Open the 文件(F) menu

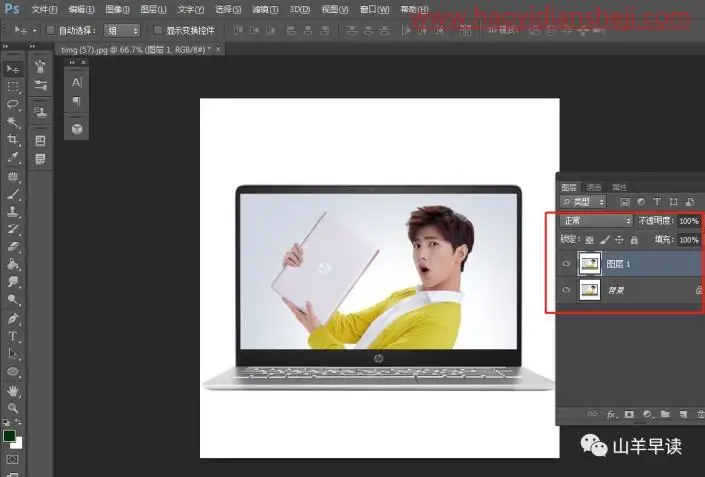(44, 9)
